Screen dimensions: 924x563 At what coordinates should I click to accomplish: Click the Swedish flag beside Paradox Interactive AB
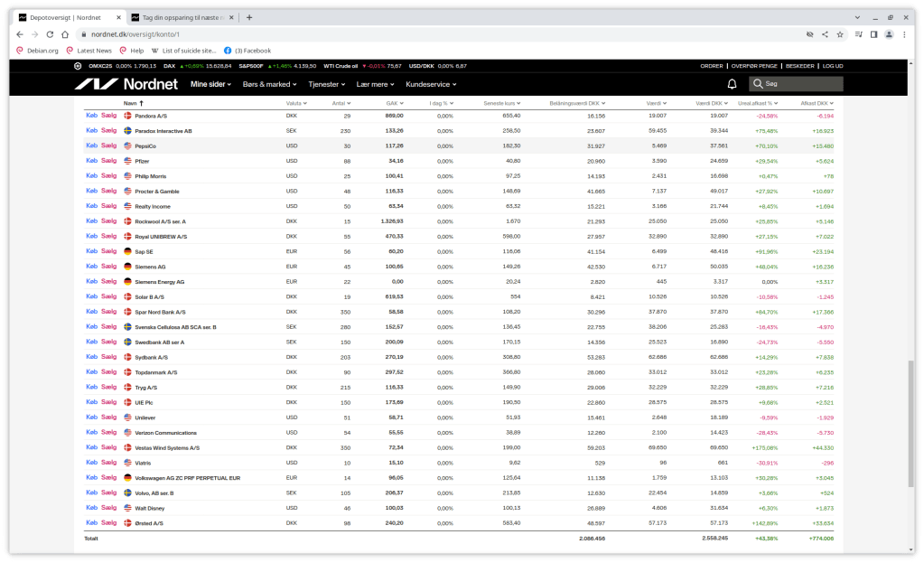point(127,131)
